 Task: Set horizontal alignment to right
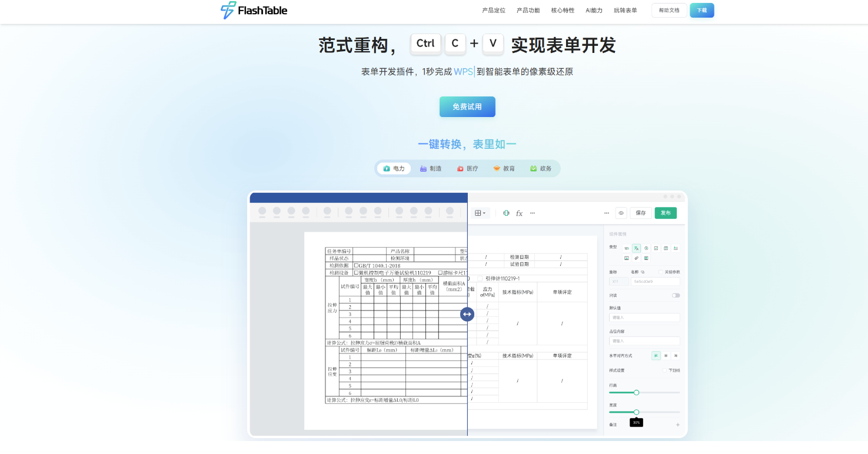(x=676, y=356)
